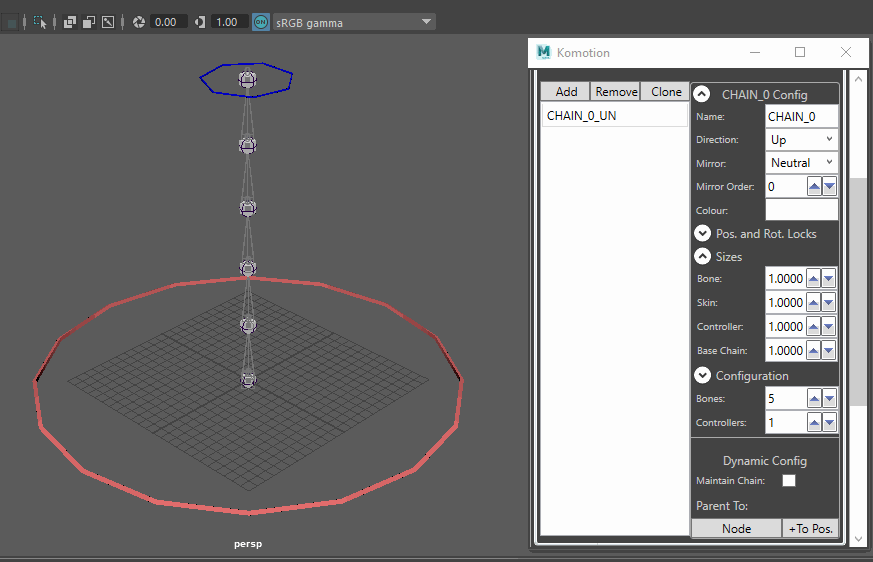Minimize the Komotion window
Image resolution: width=873 pixels, height=562 pixels.
click(755, 52)
